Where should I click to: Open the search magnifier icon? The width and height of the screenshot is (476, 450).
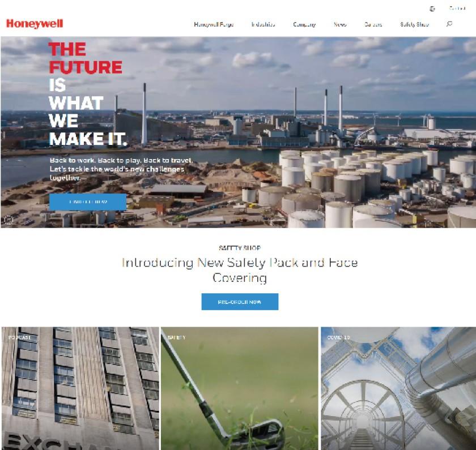tap(449, 24)
